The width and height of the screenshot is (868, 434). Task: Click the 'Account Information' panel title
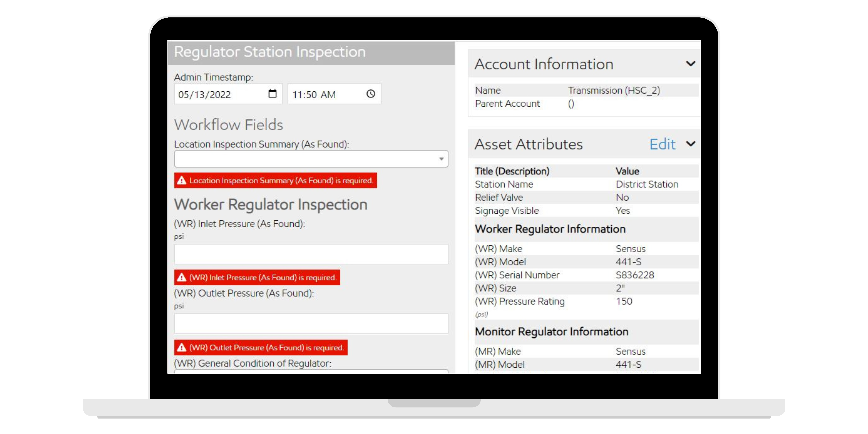coord(544,64)
